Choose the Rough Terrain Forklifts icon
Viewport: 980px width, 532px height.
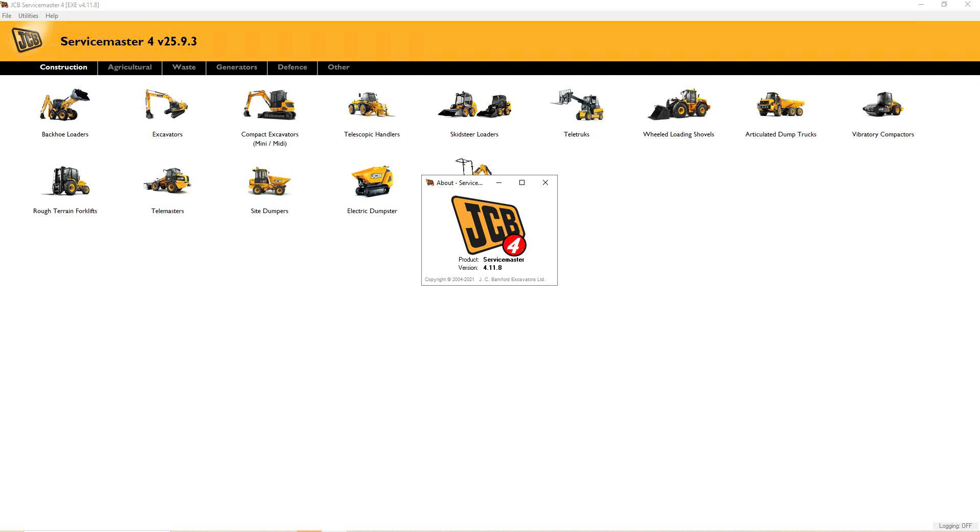click(65, 181)
